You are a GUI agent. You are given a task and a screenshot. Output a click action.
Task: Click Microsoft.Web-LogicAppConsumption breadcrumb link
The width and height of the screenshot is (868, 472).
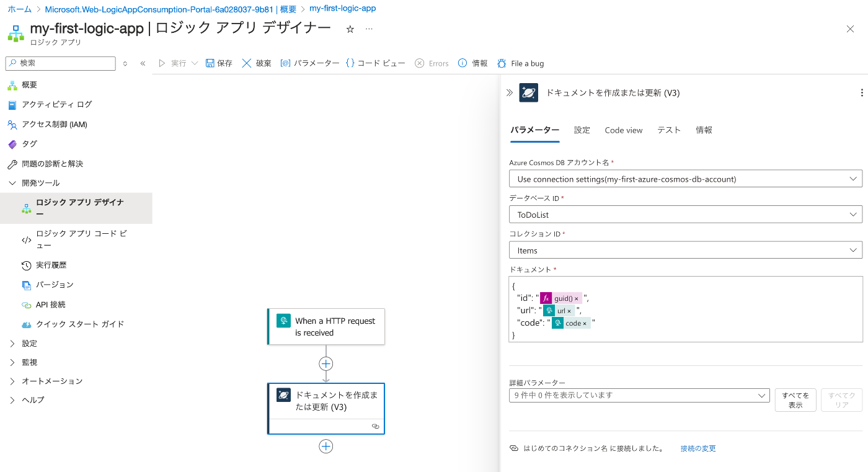[x=170, y=9]
